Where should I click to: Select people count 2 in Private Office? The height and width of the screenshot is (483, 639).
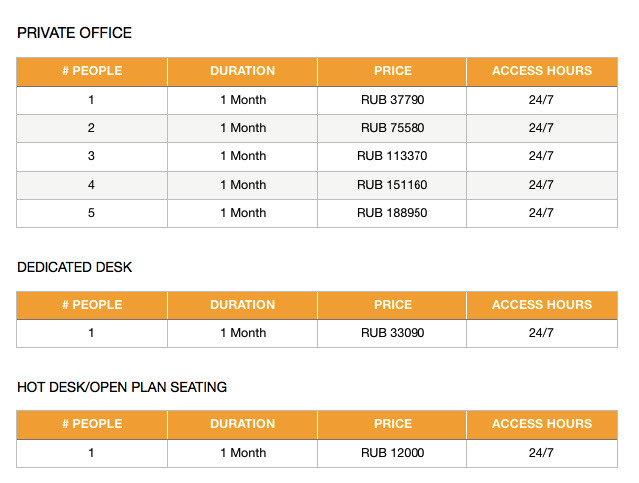(91, 128)
